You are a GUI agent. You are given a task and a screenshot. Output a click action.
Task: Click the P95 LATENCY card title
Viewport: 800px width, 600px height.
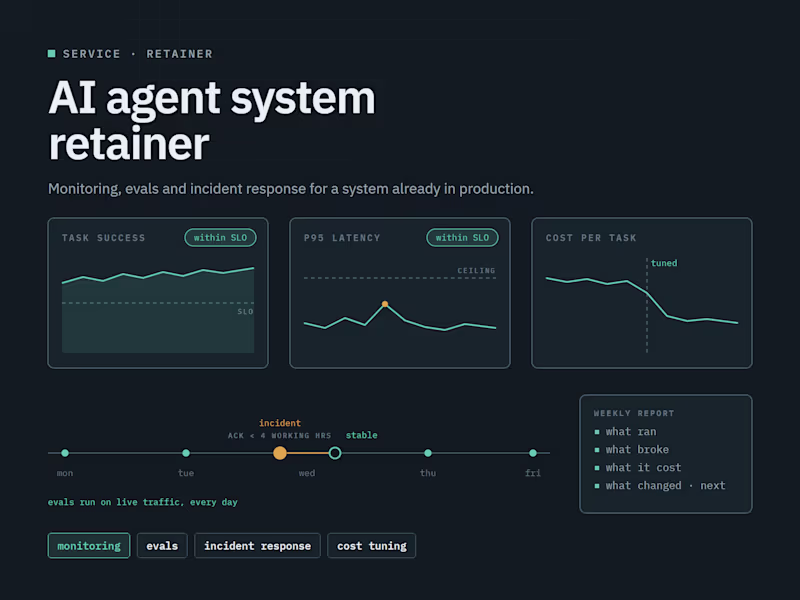(342, 238)
